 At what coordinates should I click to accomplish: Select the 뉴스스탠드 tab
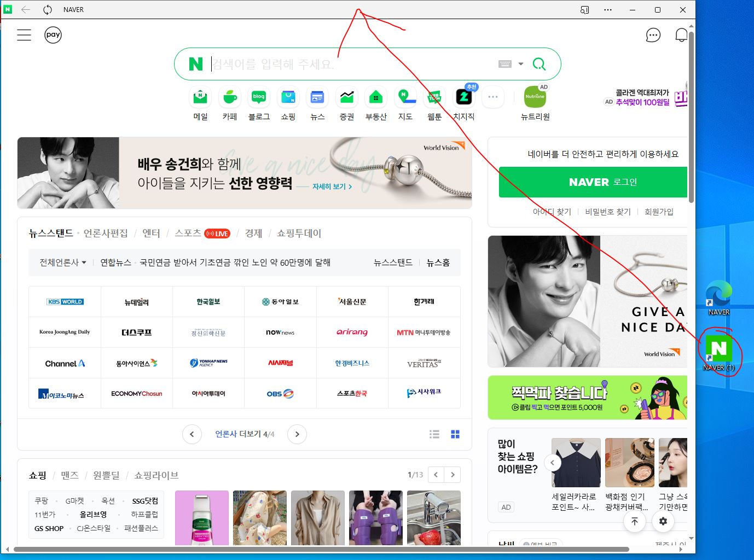[x=51, y=234]
